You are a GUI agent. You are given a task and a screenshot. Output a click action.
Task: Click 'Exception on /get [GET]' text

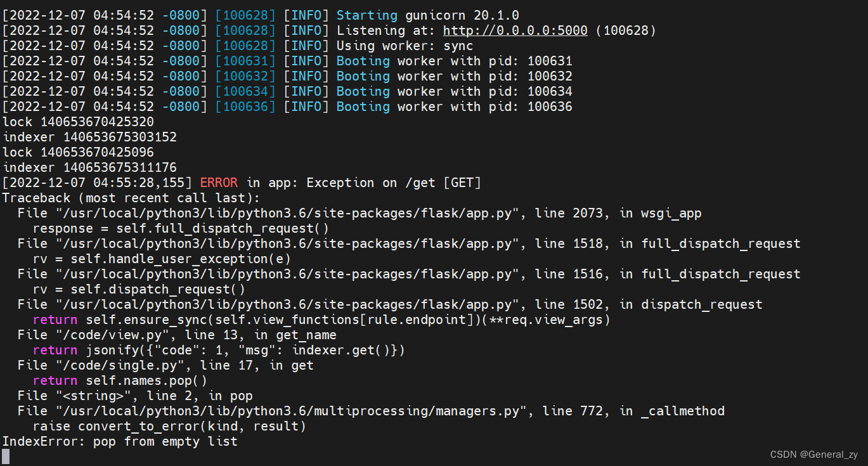(x=394, y=183)
